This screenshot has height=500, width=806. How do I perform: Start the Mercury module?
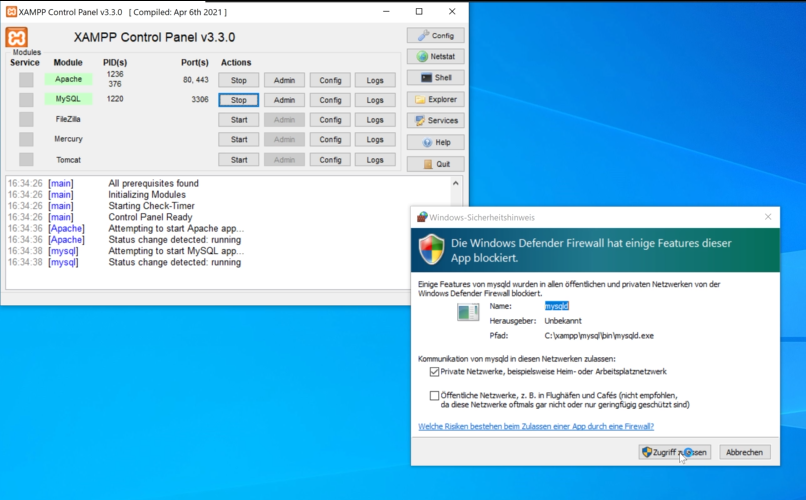239,140
